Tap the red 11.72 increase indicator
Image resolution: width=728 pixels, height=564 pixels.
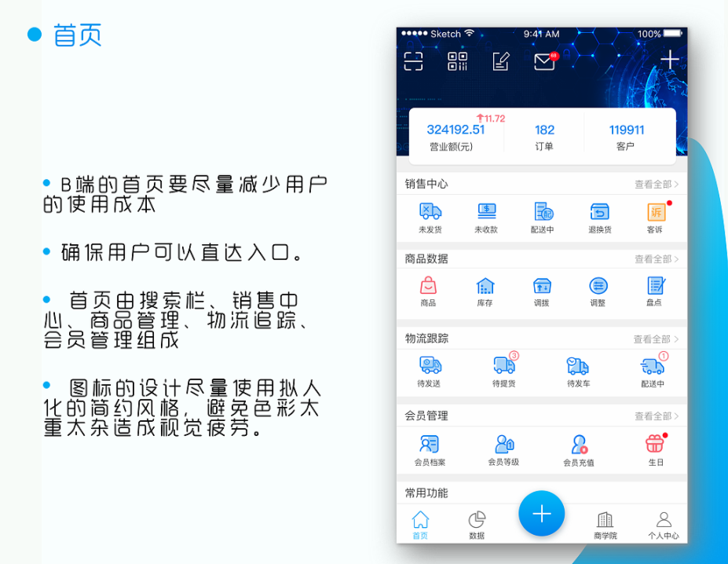[x=491, y=119]
